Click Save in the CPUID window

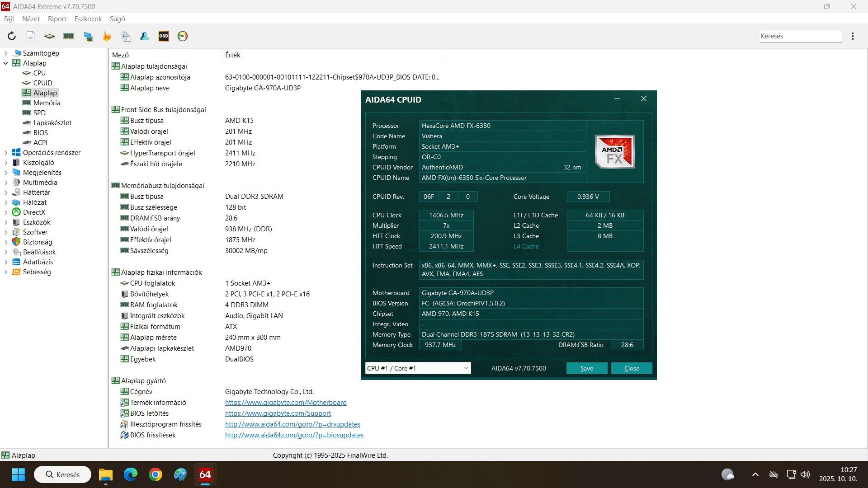(586, 368)
